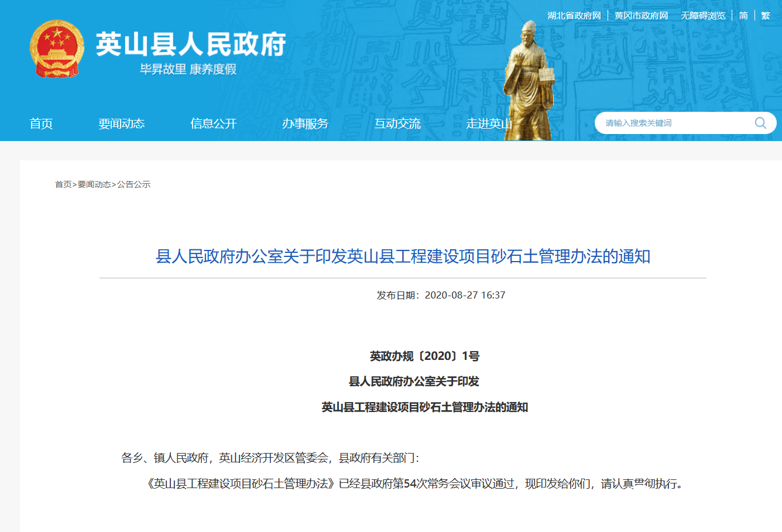The height and width of the screenshot is (532, 782).
Task: Go to 要闻动态 in breadcrumb
Action: tap(94, 184)
